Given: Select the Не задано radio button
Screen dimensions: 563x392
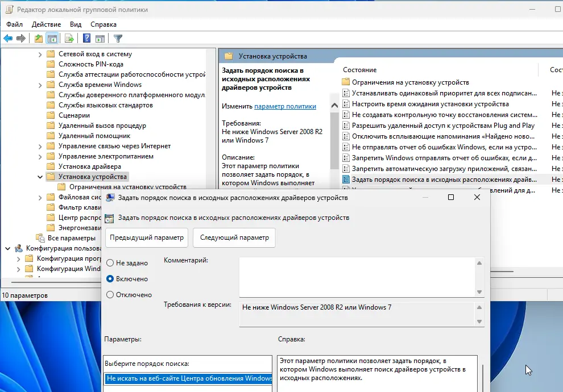Looking at the screenshot, I should coord(110,263).
